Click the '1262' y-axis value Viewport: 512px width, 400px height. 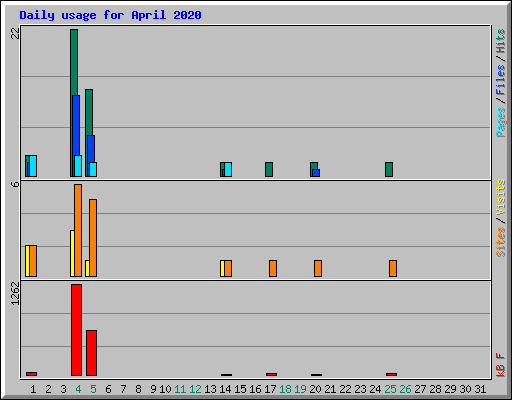[15, 293]
